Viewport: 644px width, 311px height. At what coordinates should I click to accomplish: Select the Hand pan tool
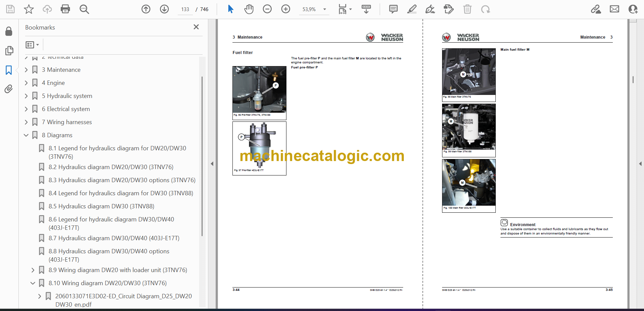pos(249,9)
